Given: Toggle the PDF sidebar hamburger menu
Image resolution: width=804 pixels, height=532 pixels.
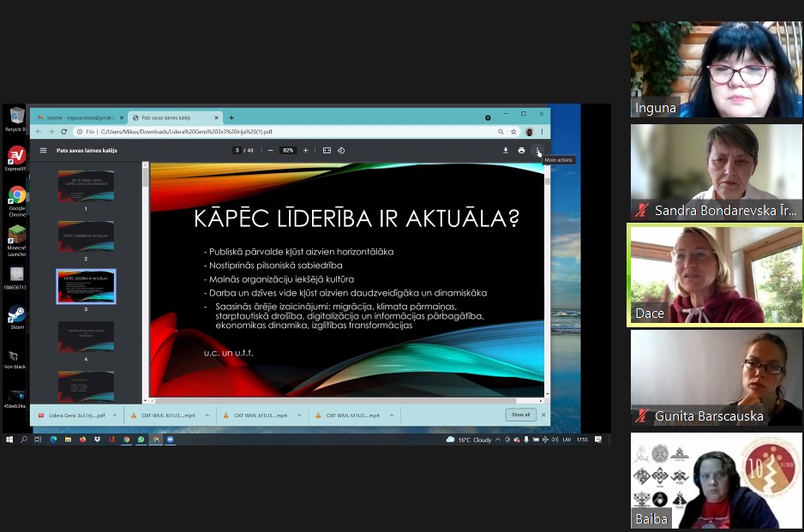Looking at the screenshot, I should pos(43,150).
